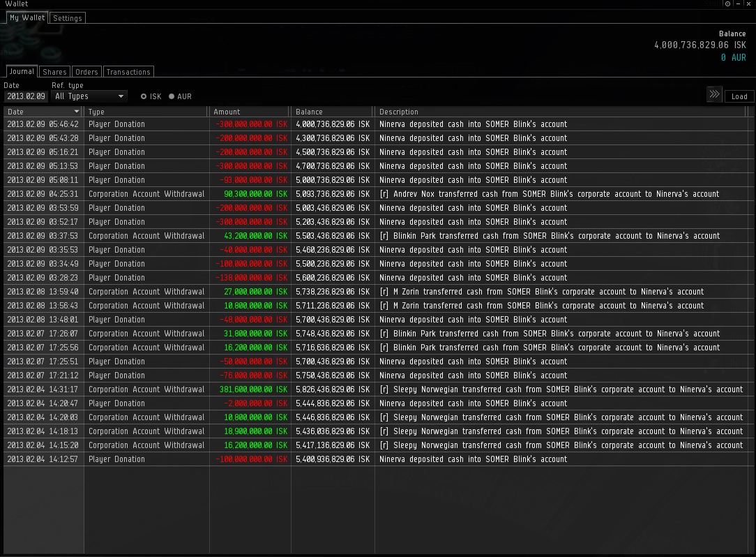This screenshot has width=756, height=557.
Task: Open the Orders tab
Action: pyautogui.click(x=86, y=72)
